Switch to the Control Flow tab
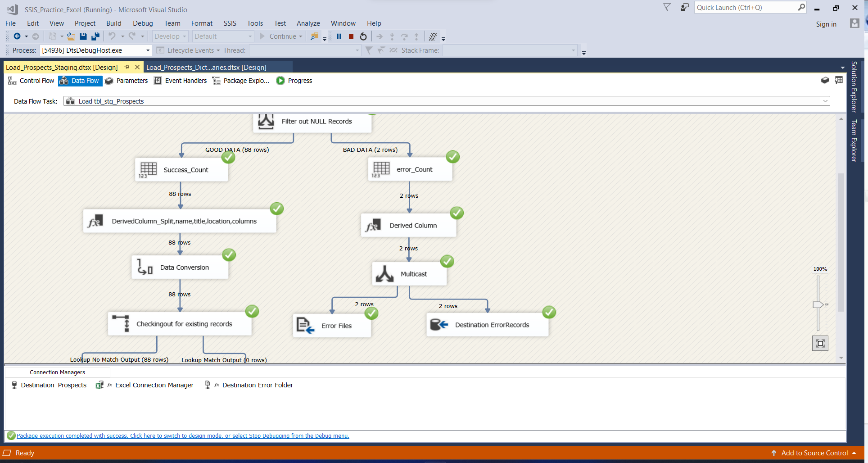Image resolution: width=868 pixels, height=463 pixels. pos(31,81)
